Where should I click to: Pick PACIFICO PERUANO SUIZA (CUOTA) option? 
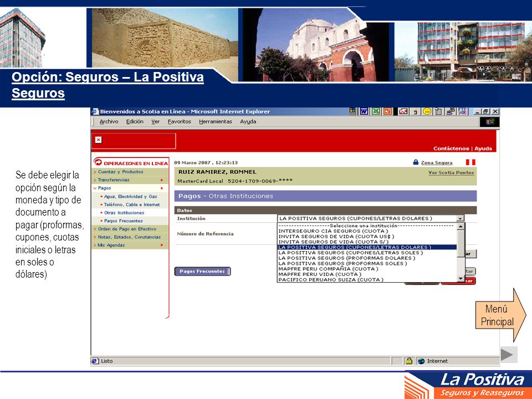367,279
